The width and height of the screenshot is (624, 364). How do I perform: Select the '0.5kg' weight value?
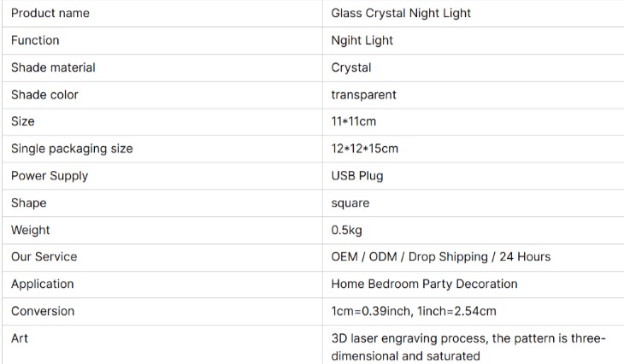pos(346,230)
